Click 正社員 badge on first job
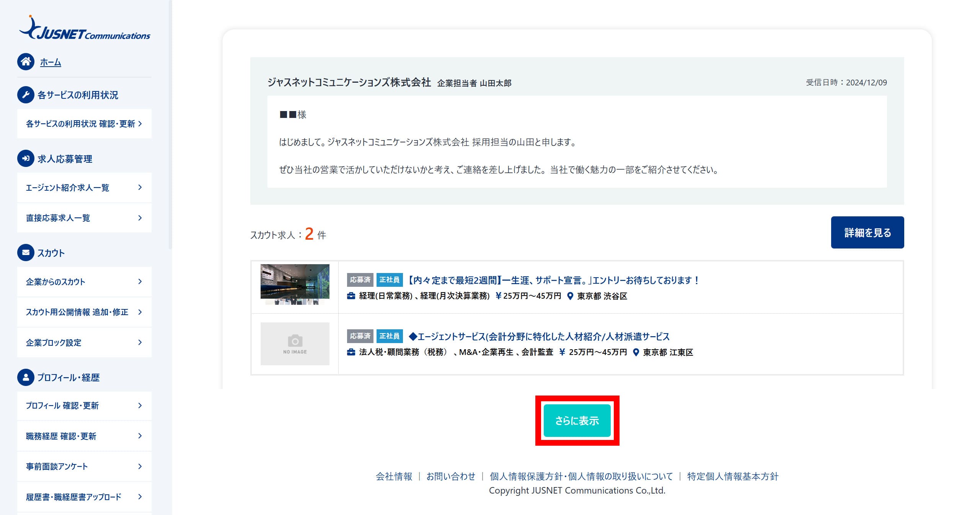Screen dimensions: 980x515 coord(390,280)
